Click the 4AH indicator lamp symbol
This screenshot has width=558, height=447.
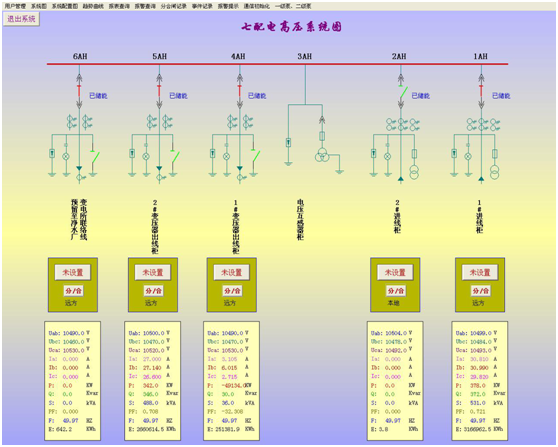click(226, 156)
